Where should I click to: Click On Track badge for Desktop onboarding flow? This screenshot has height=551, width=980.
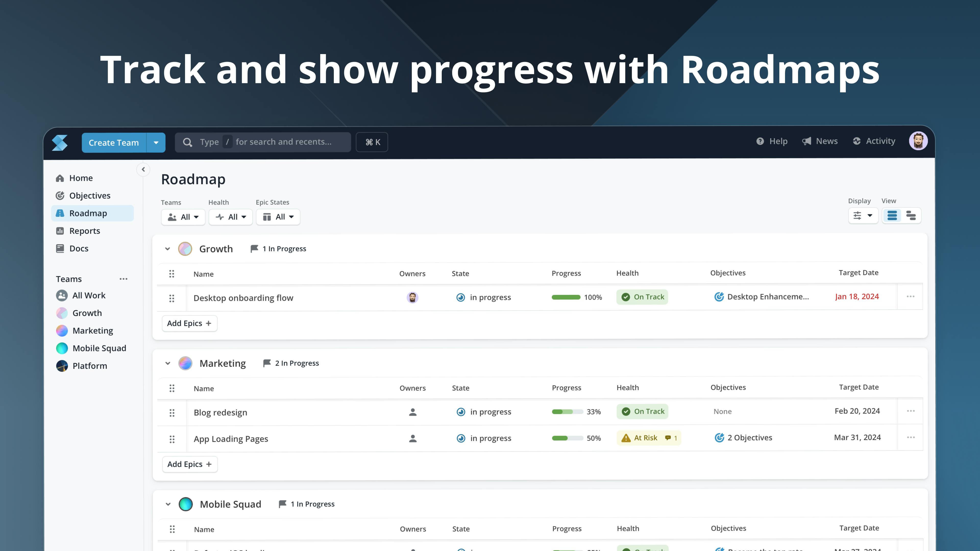tap(642, 297)
